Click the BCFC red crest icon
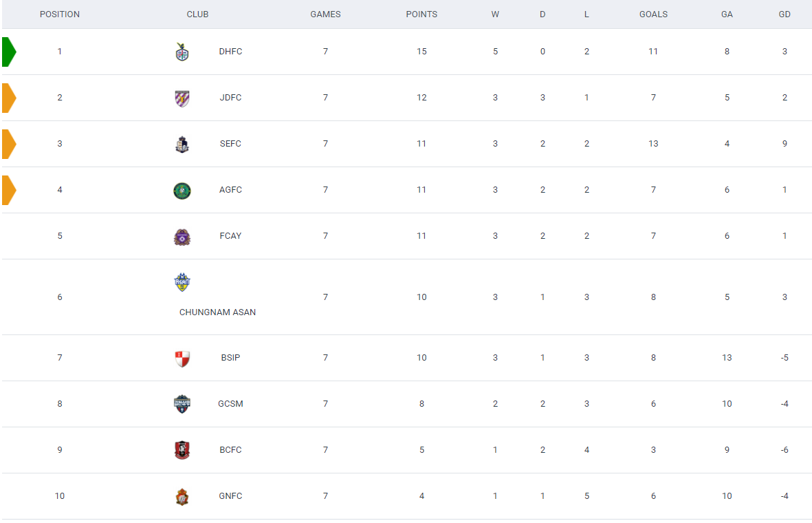 point(182,450)
